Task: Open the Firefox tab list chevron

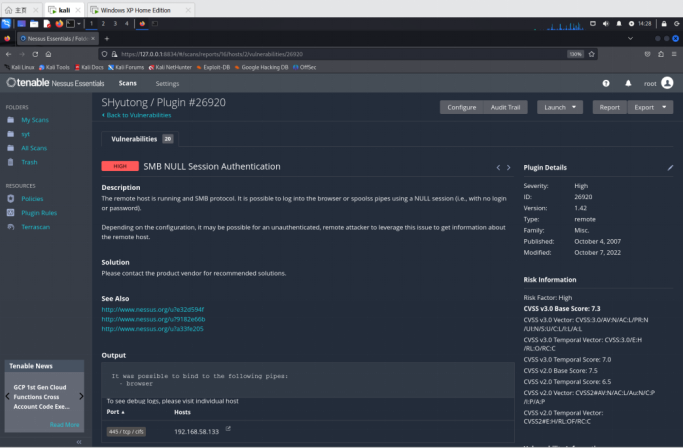Action: pyautogui.click(x=630, y=38)
